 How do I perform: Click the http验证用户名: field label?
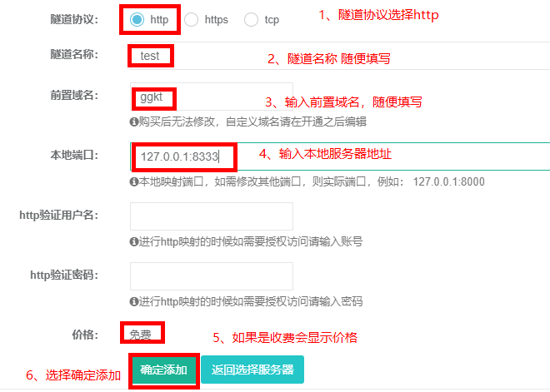coord(58,215)
